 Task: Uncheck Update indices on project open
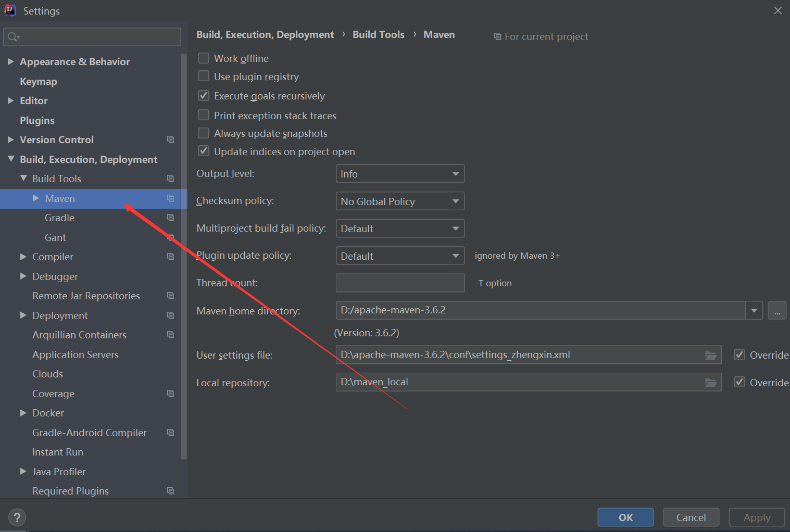point(204,151)
